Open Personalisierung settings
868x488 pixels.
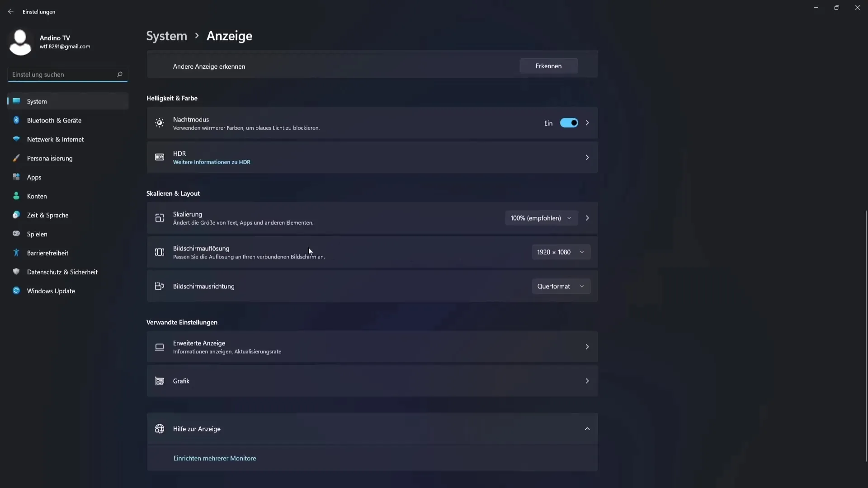coord(49,158)
